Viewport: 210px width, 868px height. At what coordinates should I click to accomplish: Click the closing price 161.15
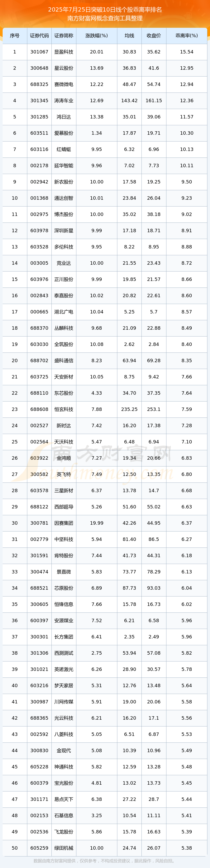pyautogui.click(x=154, y=100)
